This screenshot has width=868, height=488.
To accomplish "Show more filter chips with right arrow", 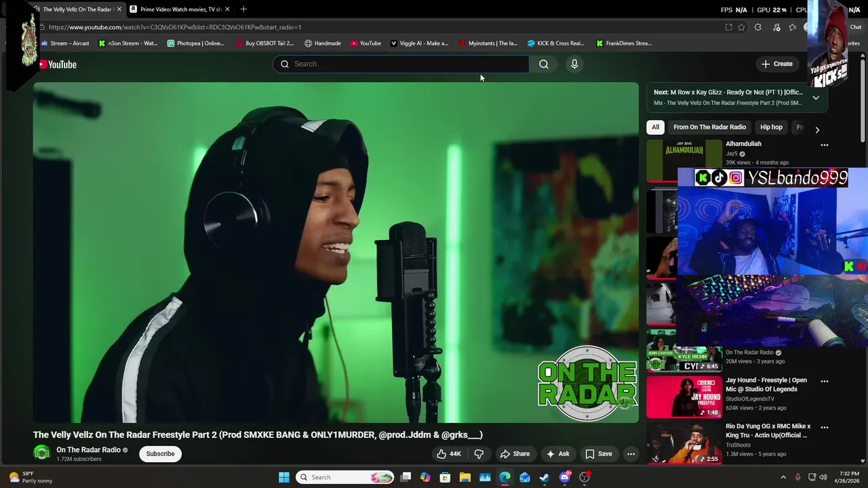I will (x=817, y=129).
